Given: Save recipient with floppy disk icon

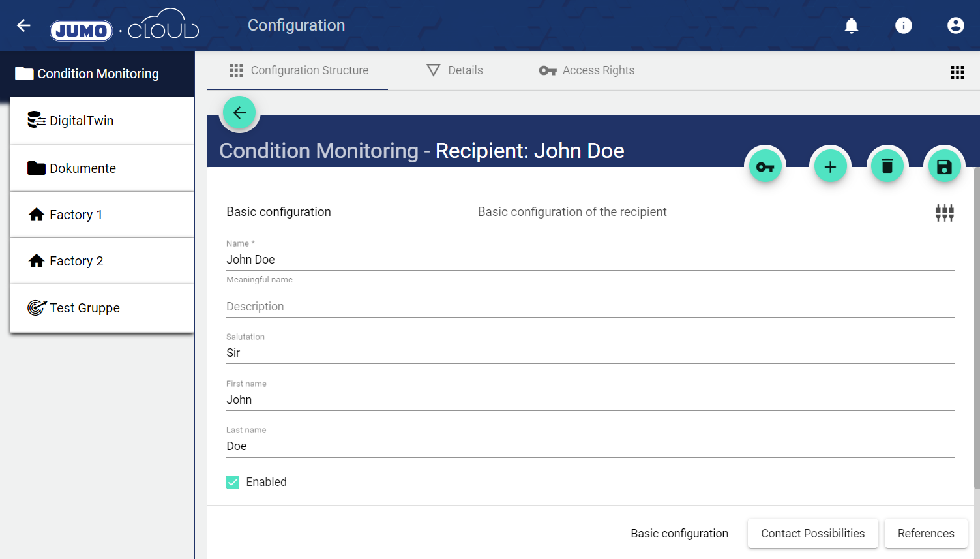Looking at the screenshot, I should click(x=943, y=167).
